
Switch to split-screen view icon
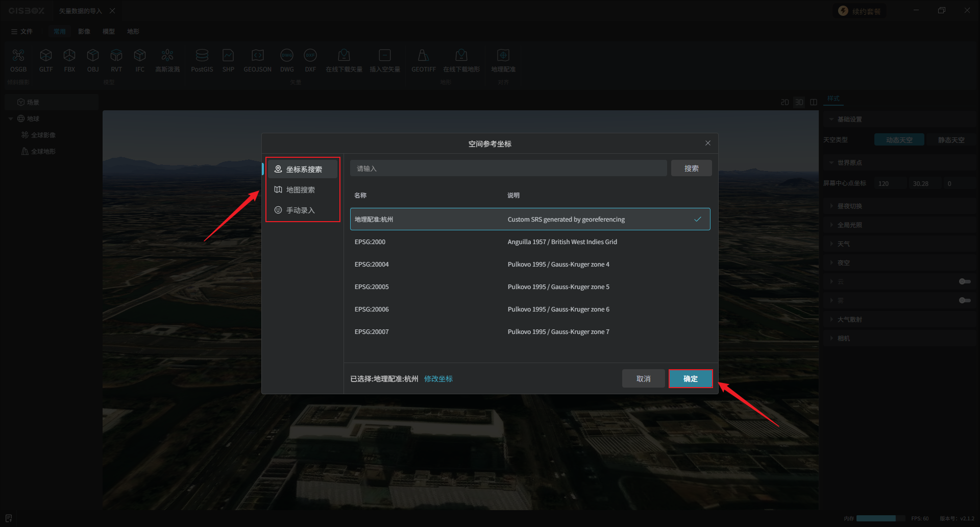point(814,102)
